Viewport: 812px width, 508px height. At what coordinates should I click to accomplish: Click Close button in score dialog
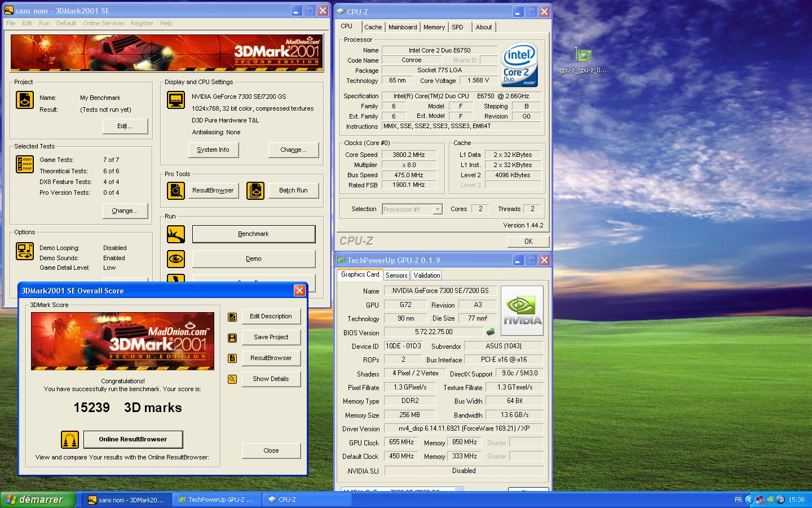coord(271,450)
